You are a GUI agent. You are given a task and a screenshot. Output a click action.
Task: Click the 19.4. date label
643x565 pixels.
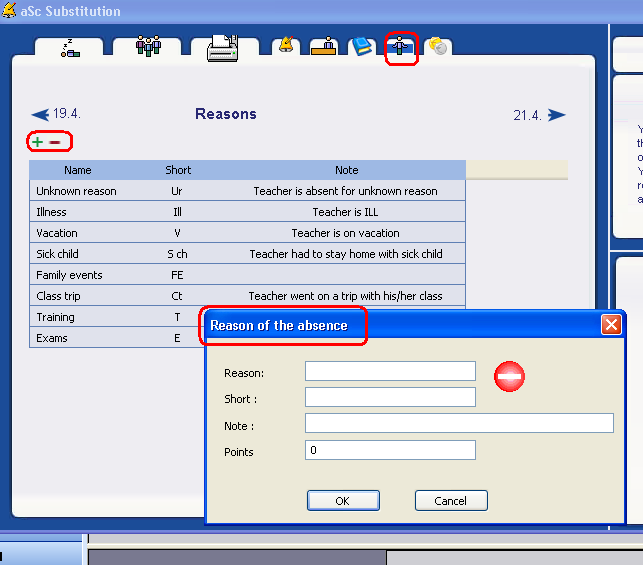pyautogui.click(x=66, y=114)
